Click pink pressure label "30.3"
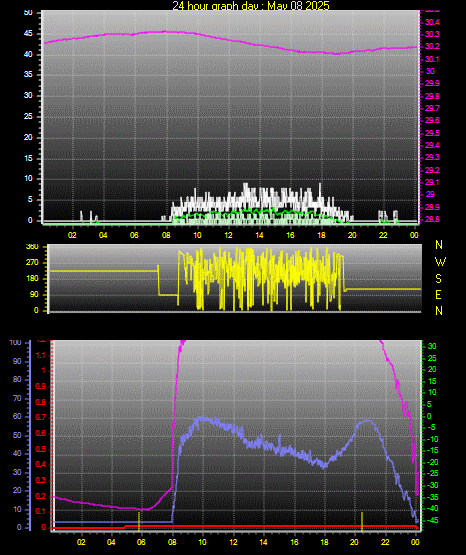 pyautogui.click(x=432, y=34)
